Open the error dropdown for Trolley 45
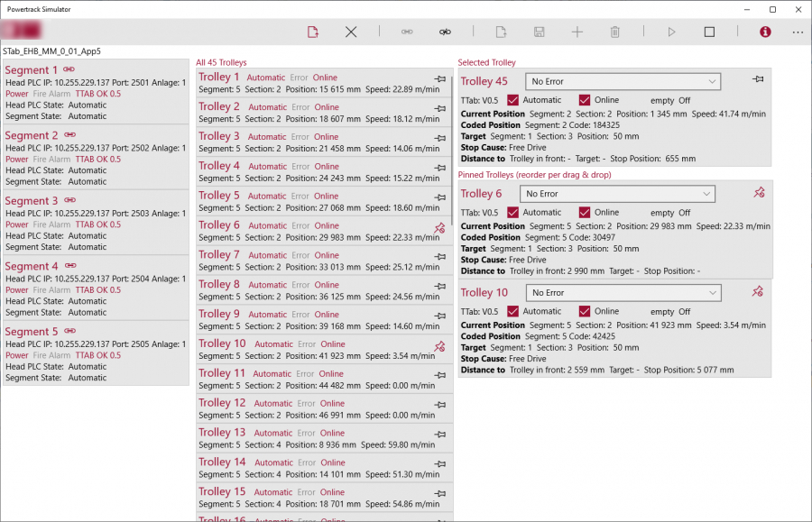 point(623,81)
